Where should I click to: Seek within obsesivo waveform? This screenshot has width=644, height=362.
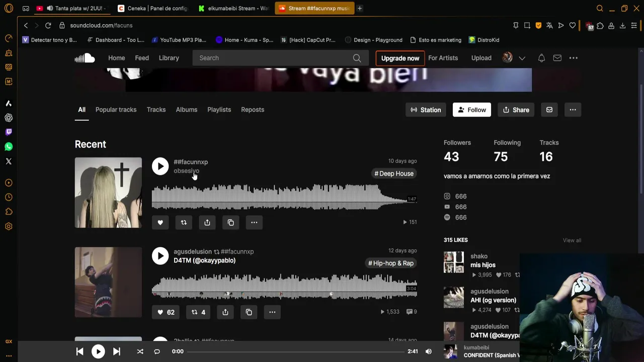[x=284, y=197]
